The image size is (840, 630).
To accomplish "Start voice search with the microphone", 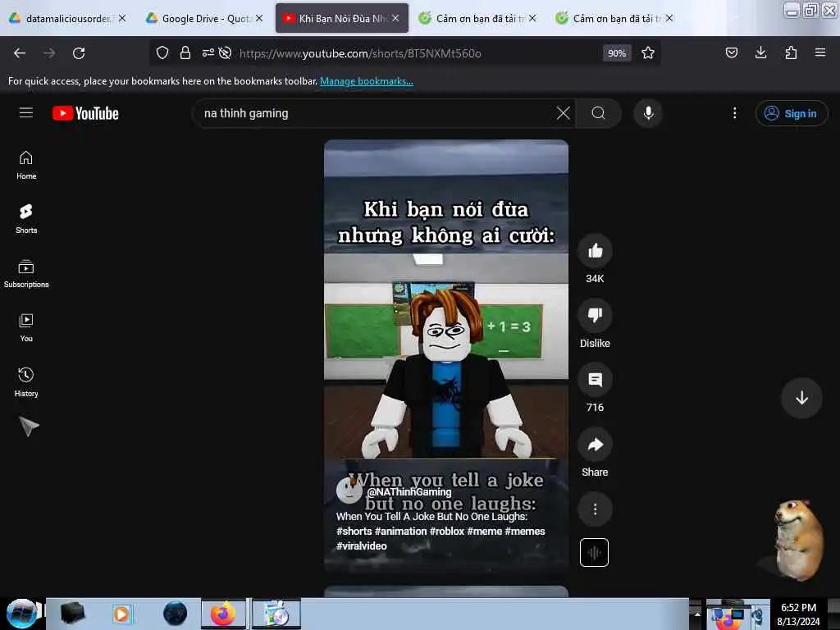I will point(648,113).
